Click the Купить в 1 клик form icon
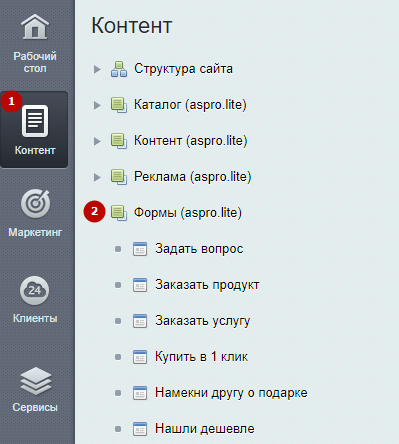 point(140,357)
